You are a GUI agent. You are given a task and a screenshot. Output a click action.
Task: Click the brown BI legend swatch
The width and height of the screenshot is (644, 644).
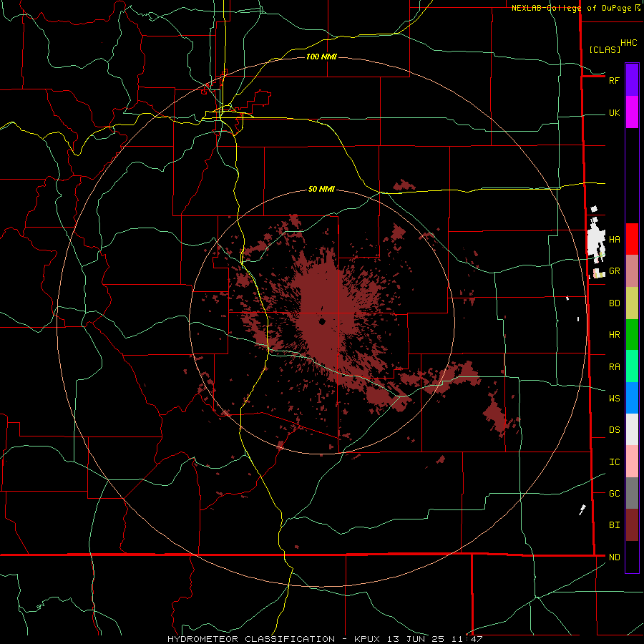point(632,525)
